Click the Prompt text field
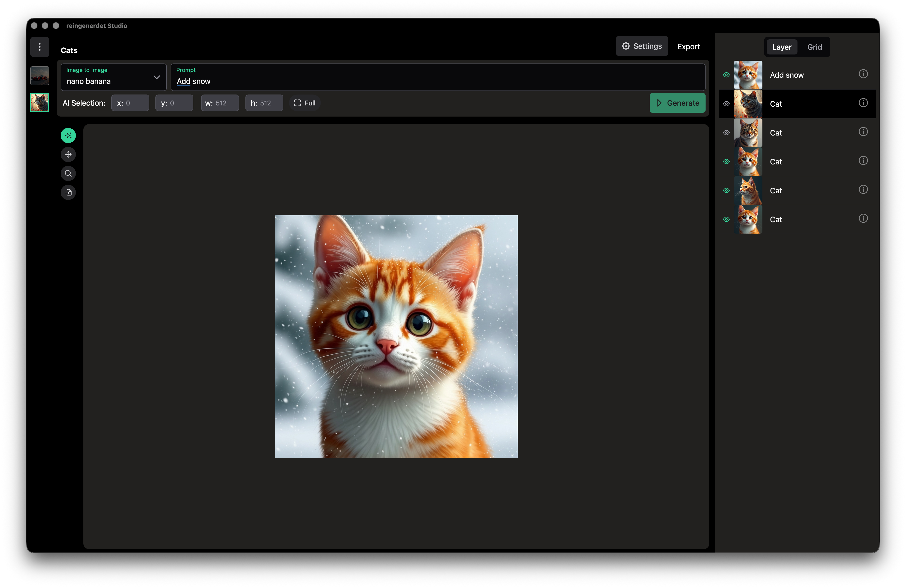 438,81
